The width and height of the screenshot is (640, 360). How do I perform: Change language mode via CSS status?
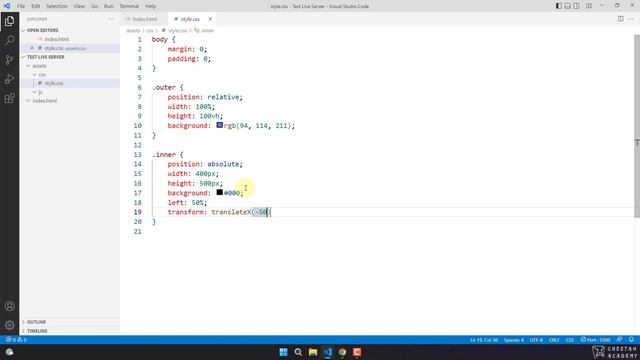coord(570,340)
